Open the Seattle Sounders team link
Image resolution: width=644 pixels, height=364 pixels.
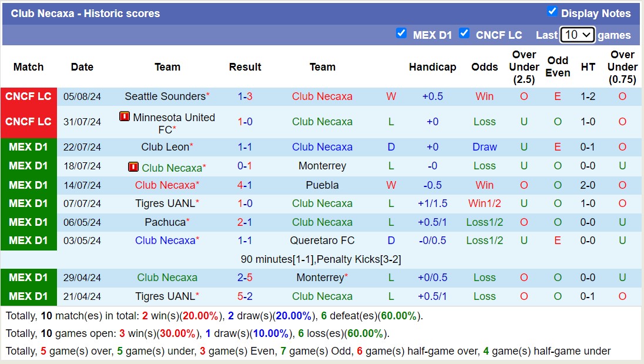click(x=165, y=96)
